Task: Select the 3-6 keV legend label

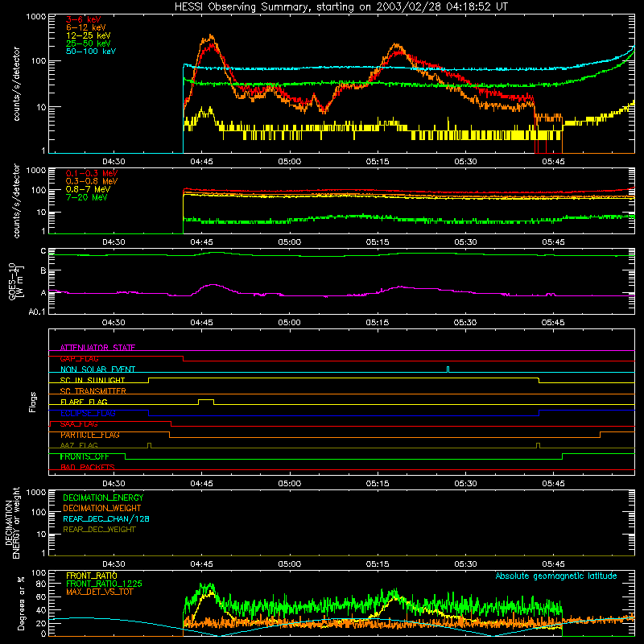Action: [x=84, y=19]
